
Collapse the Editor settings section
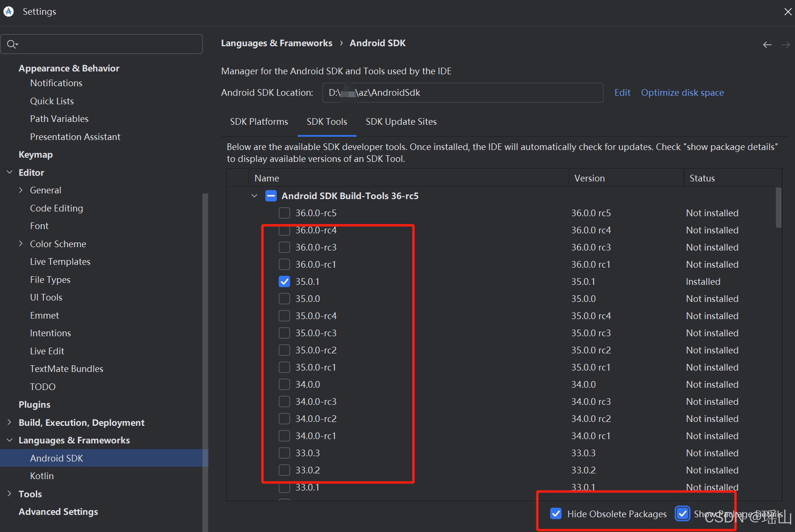coord(10,172)
